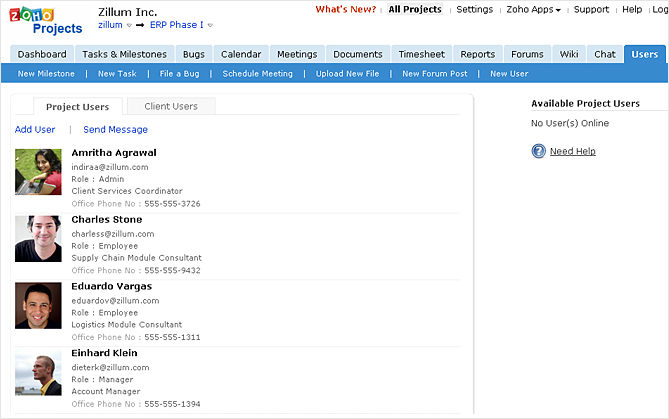Click the Client Services Coordinator text
Screen dimensions: 669x419
(x=127, y=191)
